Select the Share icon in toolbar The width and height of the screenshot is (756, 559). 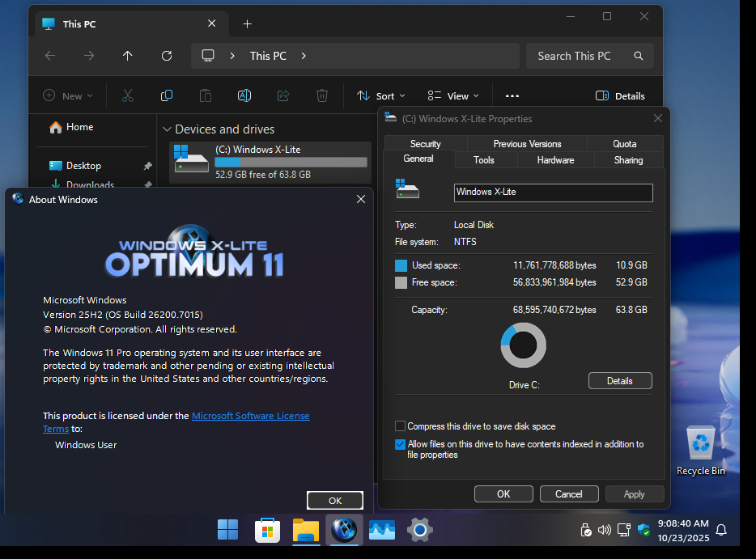[283, 96]
